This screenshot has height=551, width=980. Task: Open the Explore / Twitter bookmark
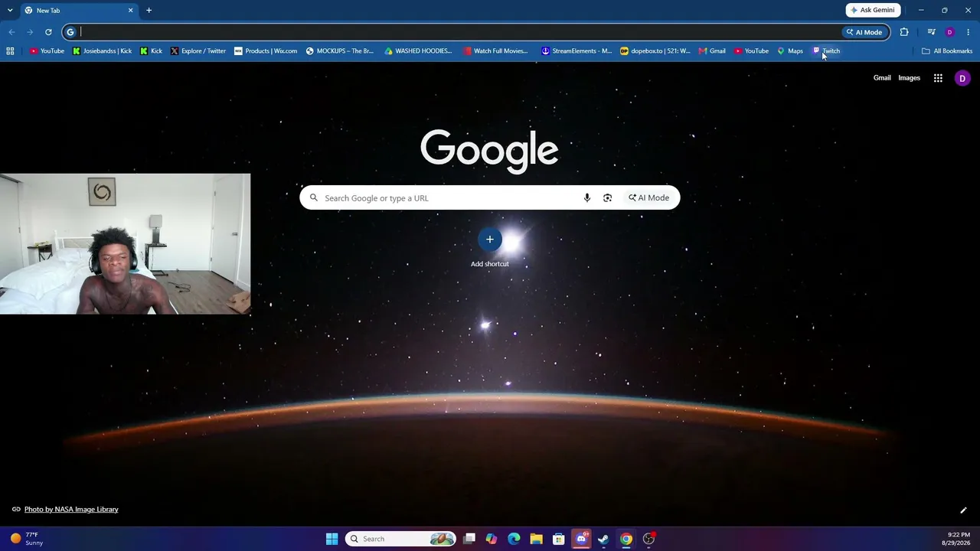(198, 51)
